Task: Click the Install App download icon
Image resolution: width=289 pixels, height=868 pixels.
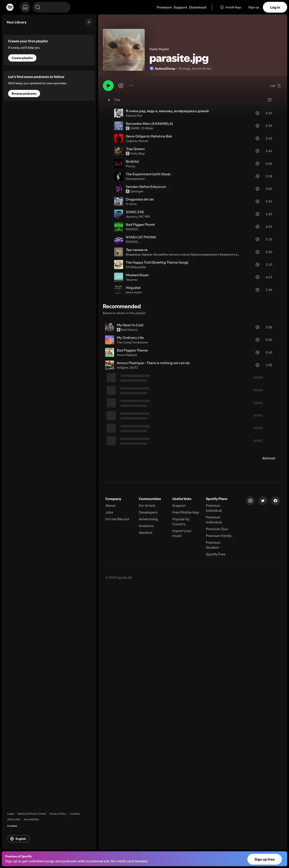Action: (222, 7)
